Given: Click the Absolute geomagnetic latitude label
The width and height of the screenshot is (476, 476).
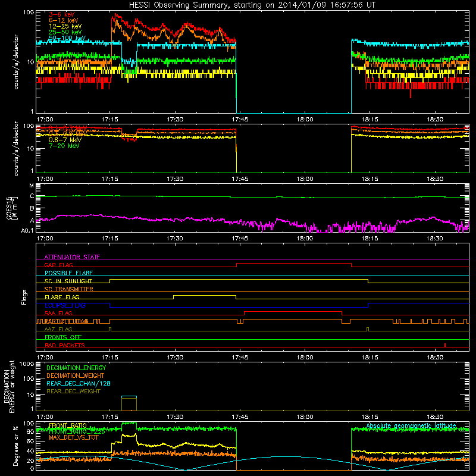Looking at the screenshot, I should 411,425.
